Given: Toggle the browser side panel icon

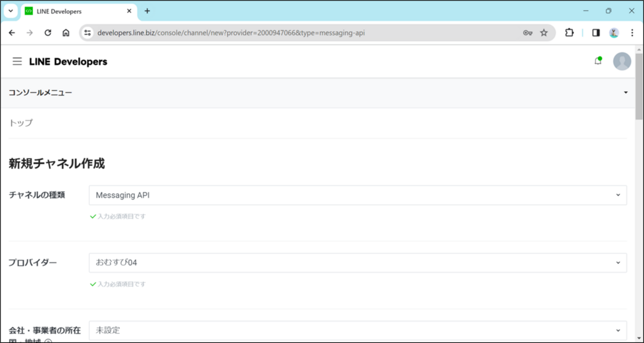Looking at the screenshot, I should 596,33.
